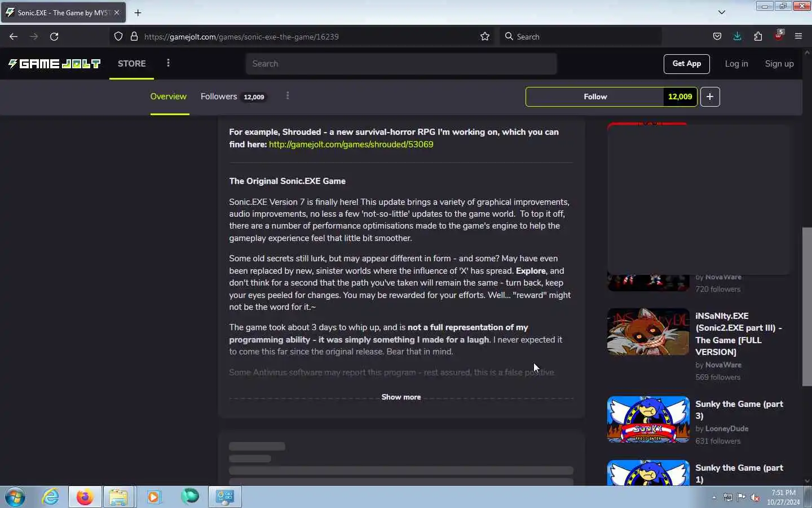This screenshot has width=812, height=508.
Task: Open the Windows Start menu
Action: [15, 497]
